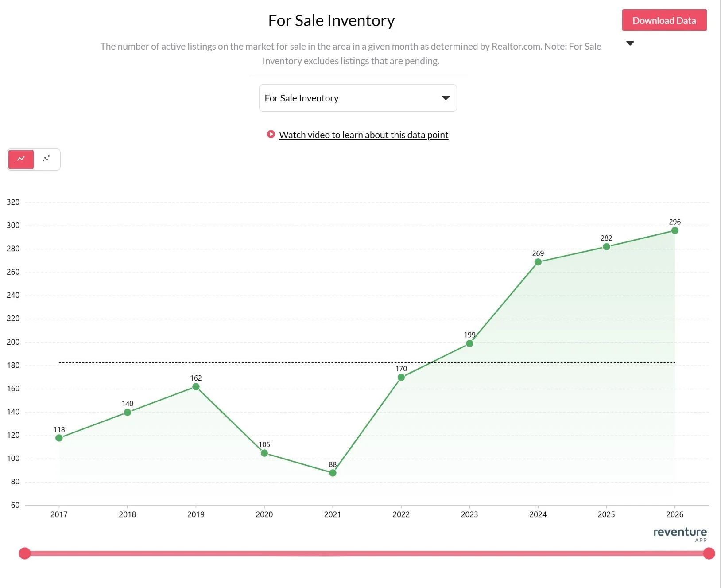
Task: Click the 2017 x-axis label
Action: pyautogui.click(x=59, y=514)
